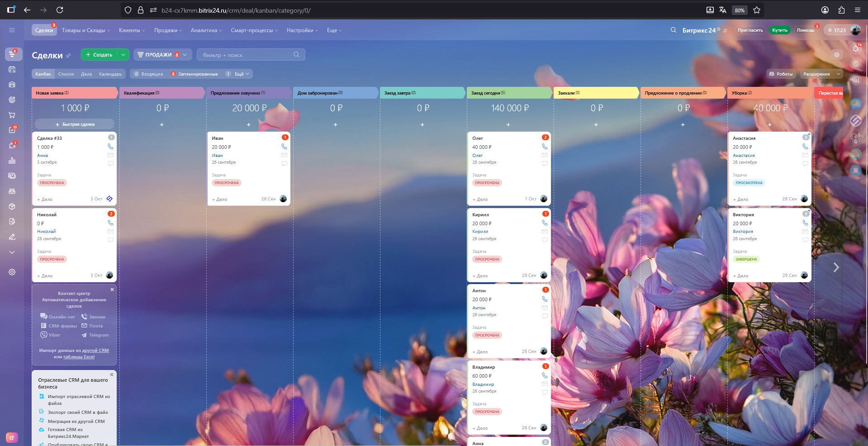Image resolution: width=868 pixels, height=446 pixels.
Task: Click the Быстрая сделка button
Action: tap(75, 124)
